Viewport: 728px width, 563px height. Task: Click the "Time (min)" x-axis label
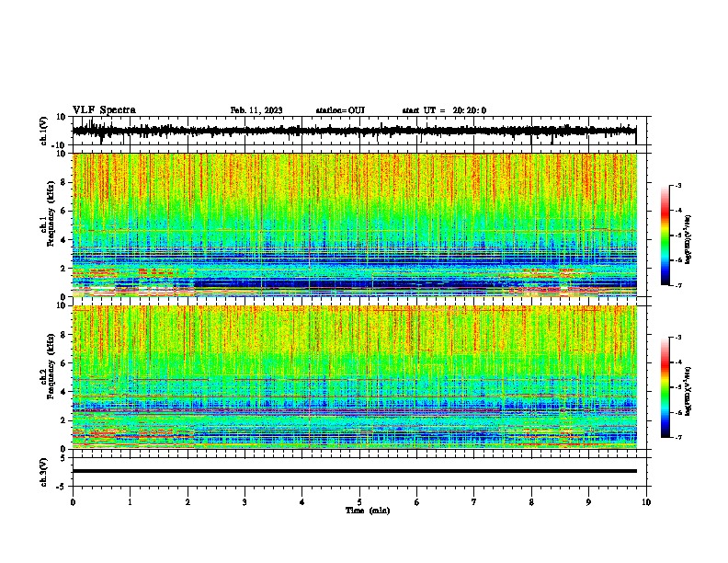pos(368,511)
